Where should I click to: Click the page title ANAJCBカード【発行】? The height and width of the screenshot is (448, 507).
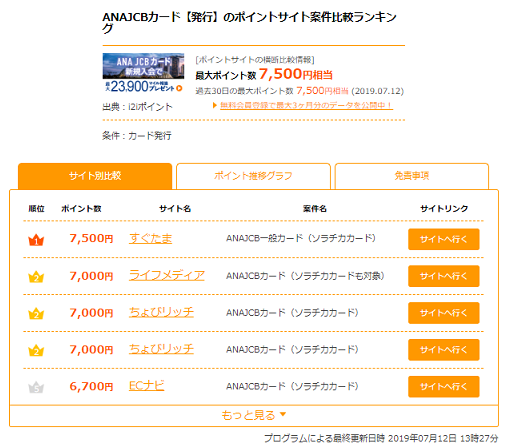249,22
